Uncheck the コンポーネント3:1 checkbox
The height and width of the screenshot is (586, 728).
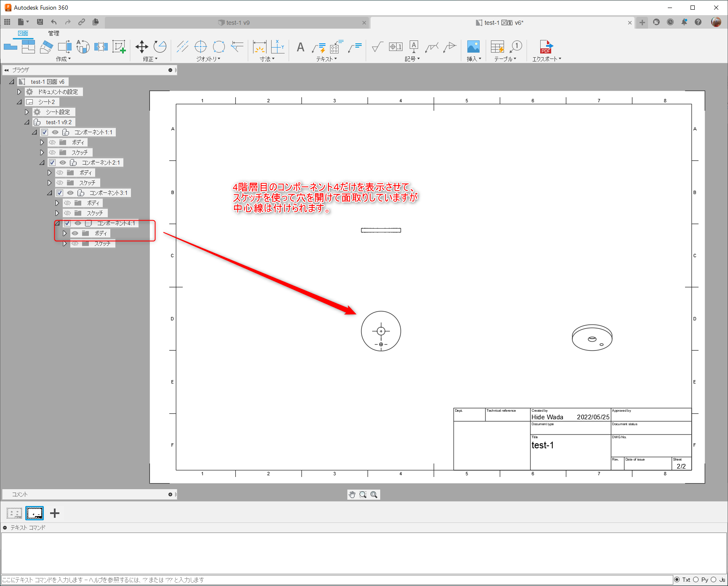click(60, 193)
